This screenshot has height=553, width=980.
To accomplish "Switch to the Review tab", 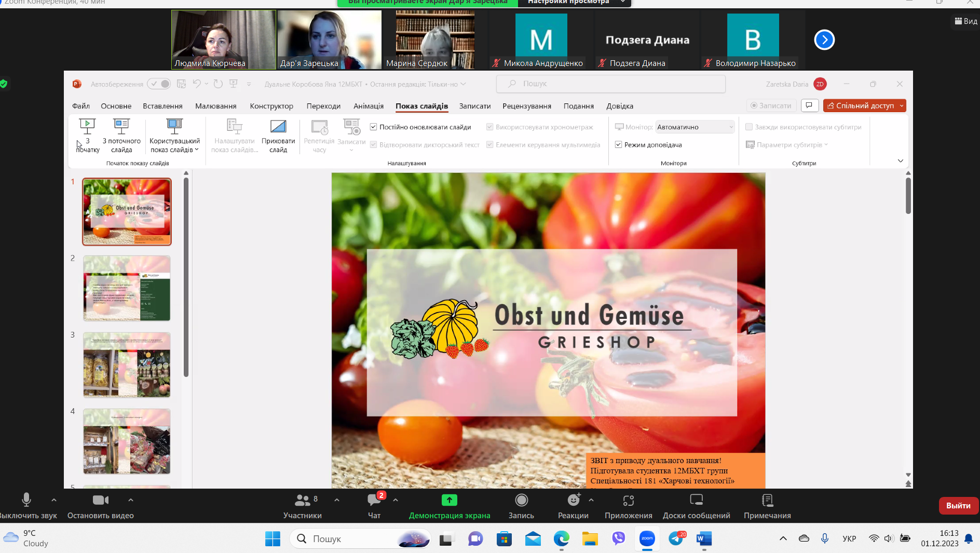I will pos(527,106).
